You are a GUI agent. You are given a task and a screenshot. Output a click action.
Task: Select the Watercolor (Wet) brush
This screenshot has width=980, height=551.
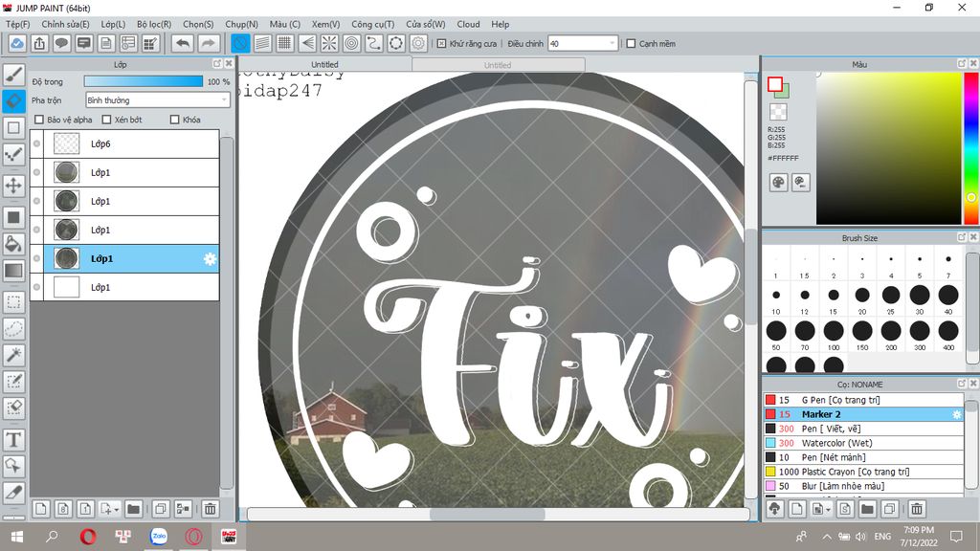click(863, 443)
